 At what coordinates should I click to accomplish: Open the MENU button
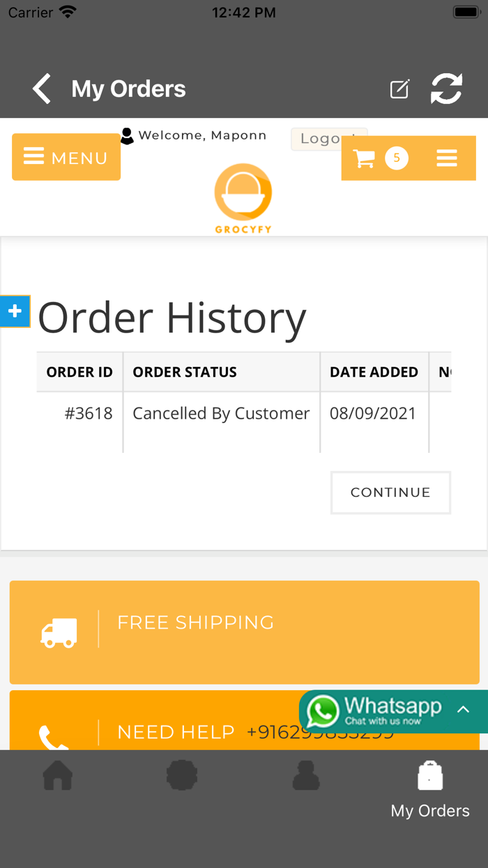pyautogui.click(x=66, y=157)
